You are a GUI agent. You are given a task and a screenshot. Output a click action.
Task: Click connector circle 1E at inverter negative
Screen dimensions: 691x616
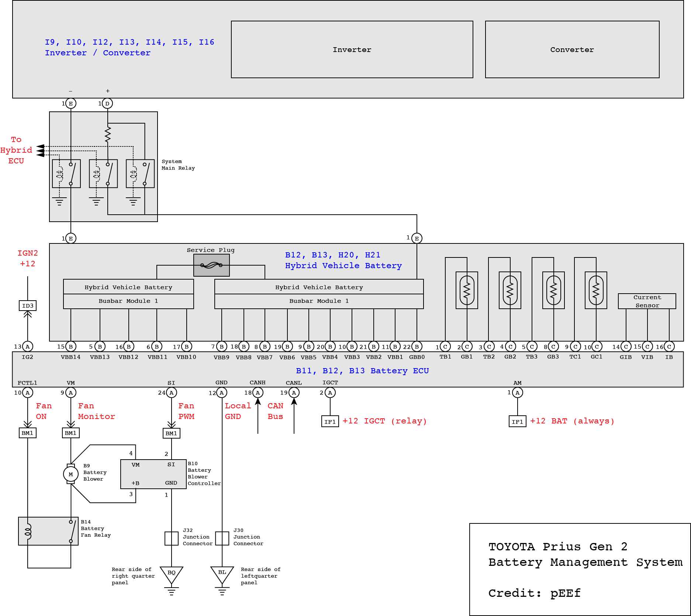[x=71, y=104]
